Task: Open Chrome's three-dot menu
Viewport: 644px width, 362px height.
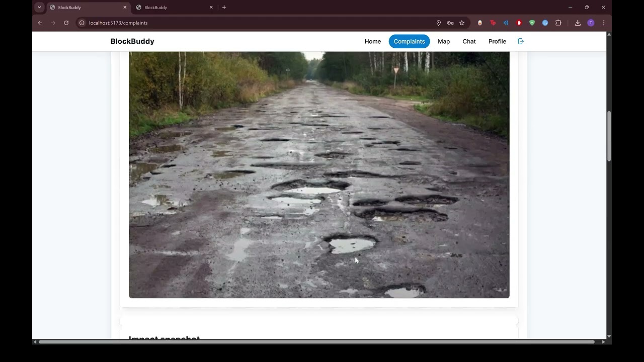Action: coord(604,23)
